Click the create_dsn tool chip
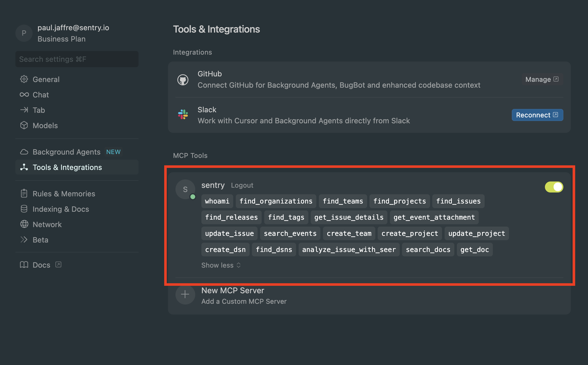The width and height of the screenshot is (588, 365). click(225, 249)
